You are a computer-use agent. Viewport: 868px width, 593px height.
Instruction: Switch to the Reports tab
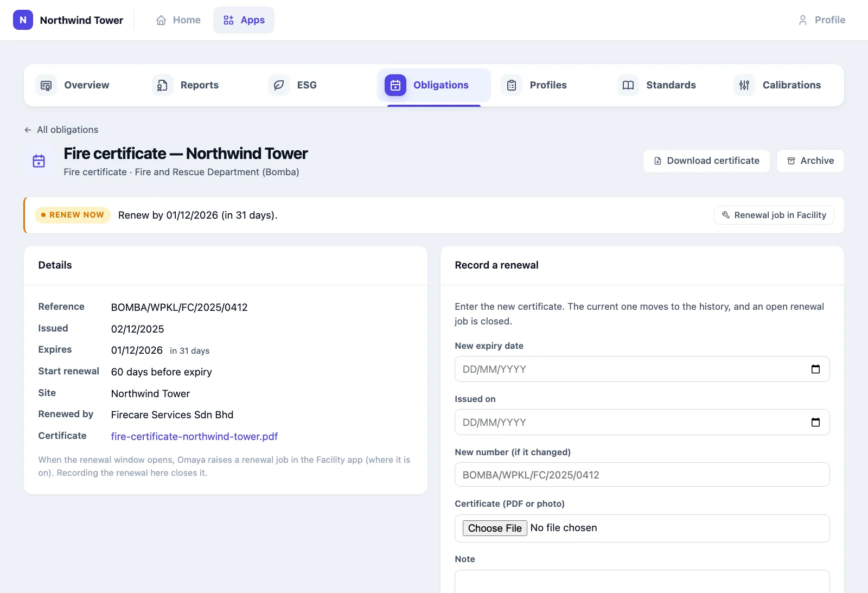[201, 85]
